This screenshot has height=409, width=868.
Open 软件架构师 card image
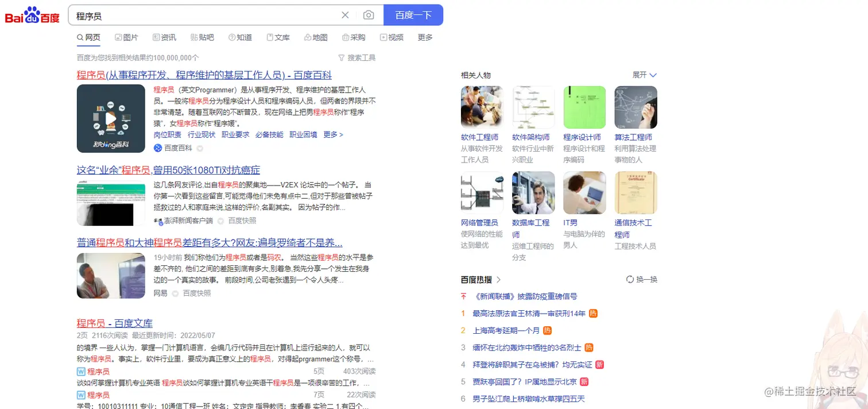click(x=533, y=107)
